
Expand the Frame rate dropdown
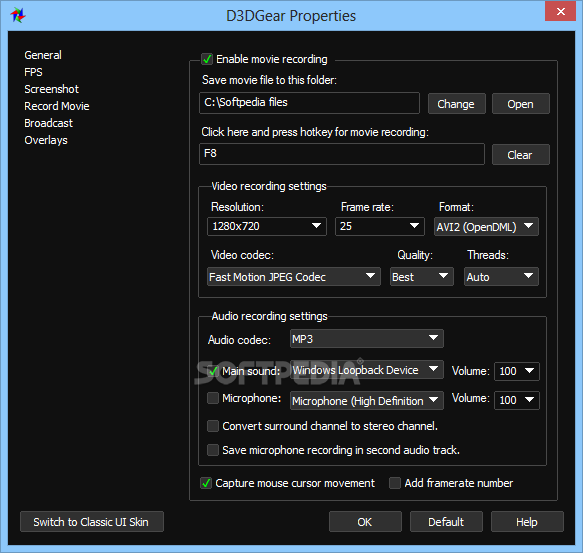380,226
